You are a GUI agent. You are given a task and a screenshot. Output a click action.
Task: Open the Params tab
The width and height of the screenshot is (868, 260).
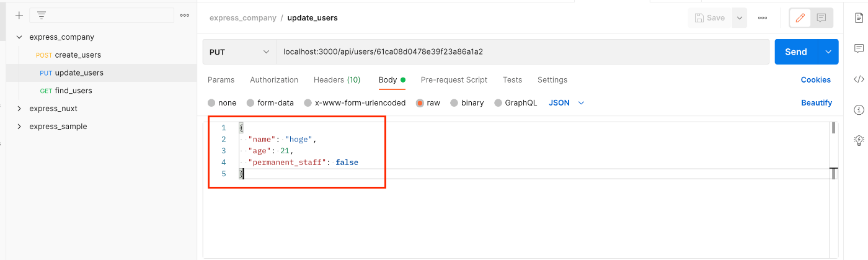[221, 80]
